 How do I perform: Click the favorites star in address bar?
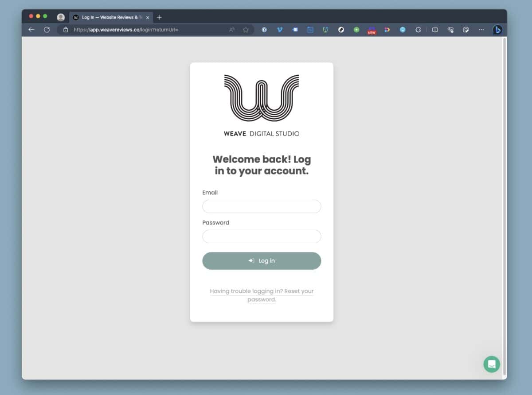click(246, 30)
